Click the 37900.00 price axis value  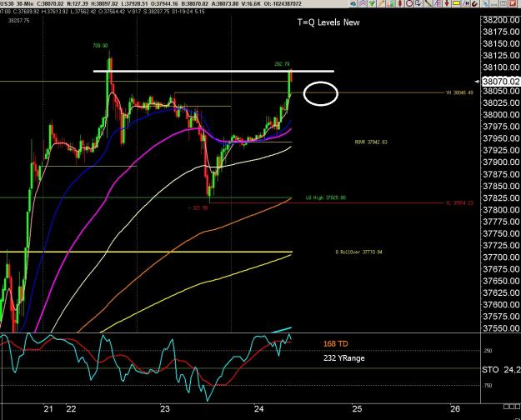(x=501, y=162)
